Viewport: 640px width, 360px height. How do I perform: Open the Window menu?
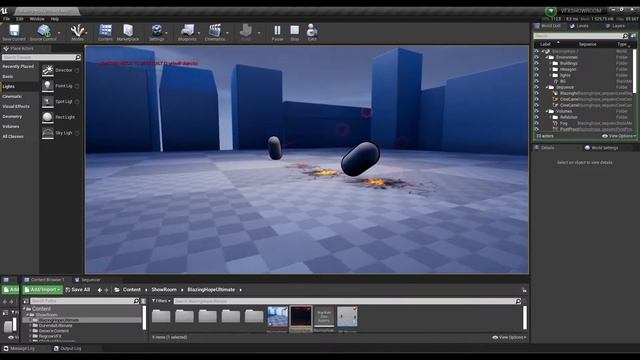[37, 19]
